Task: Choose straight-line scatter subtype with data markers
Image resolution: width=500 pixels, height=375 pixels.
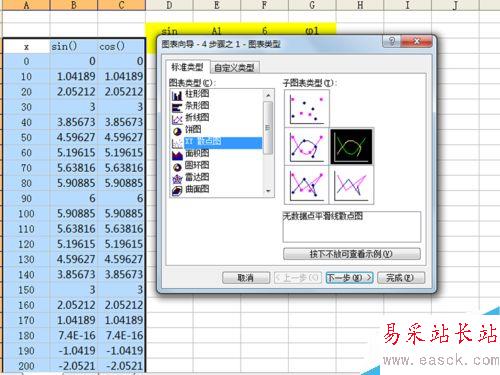Action: pos(307,185)
